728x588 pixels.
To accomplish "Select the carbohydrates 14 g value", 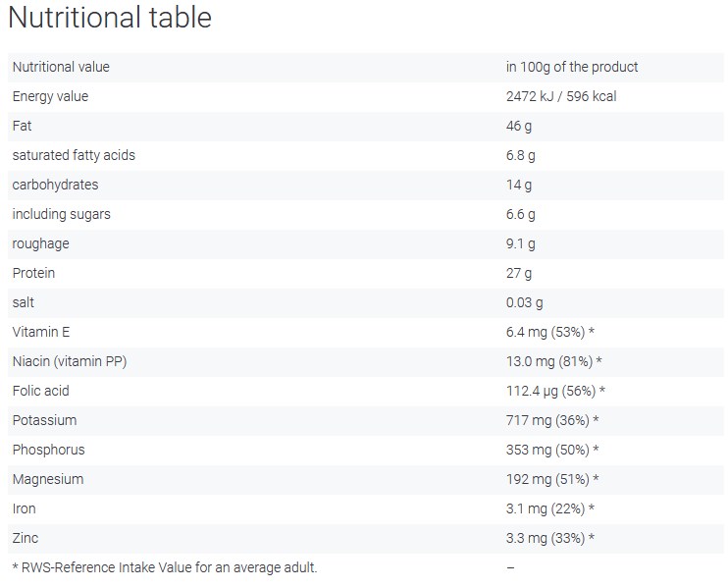I will 519,185.
